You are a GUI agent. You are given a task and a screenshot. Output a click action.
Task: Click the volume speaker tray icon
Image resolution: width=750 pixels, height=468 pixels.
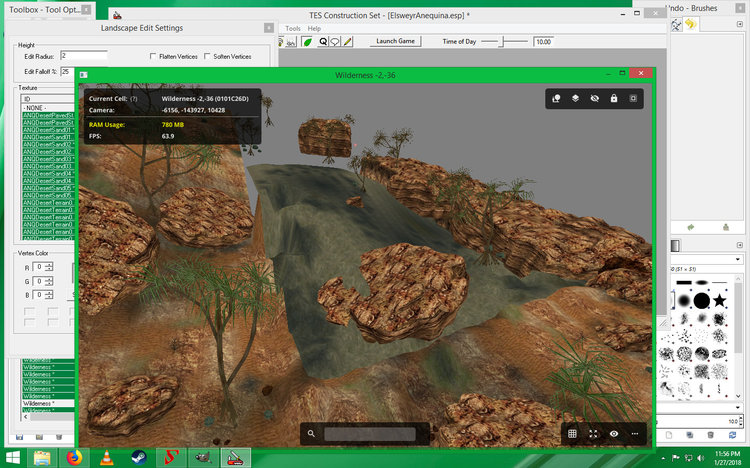(x=701, y=458)
